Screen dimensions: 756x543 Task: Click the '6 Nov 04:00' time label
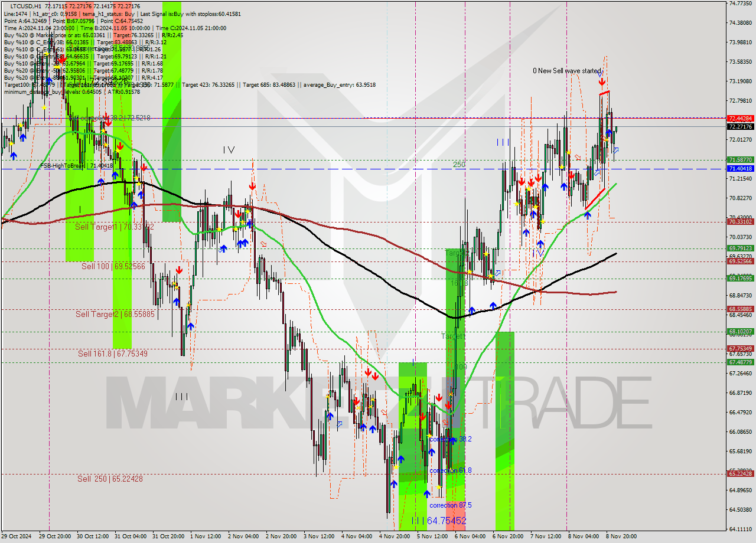point(471,537)
